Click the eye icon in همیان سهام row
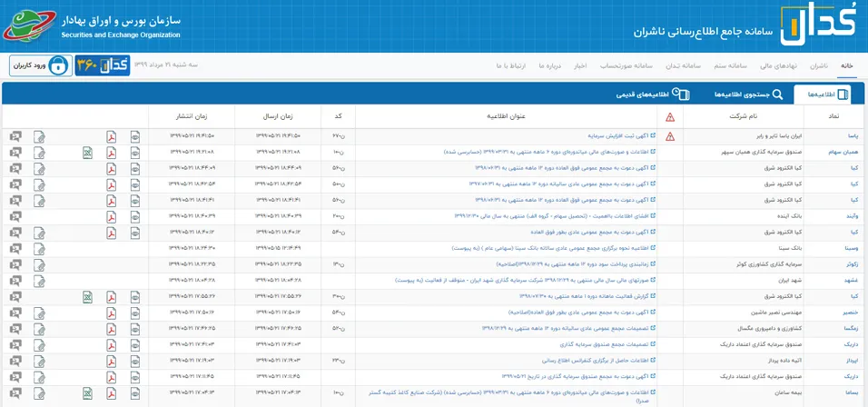 135,153
